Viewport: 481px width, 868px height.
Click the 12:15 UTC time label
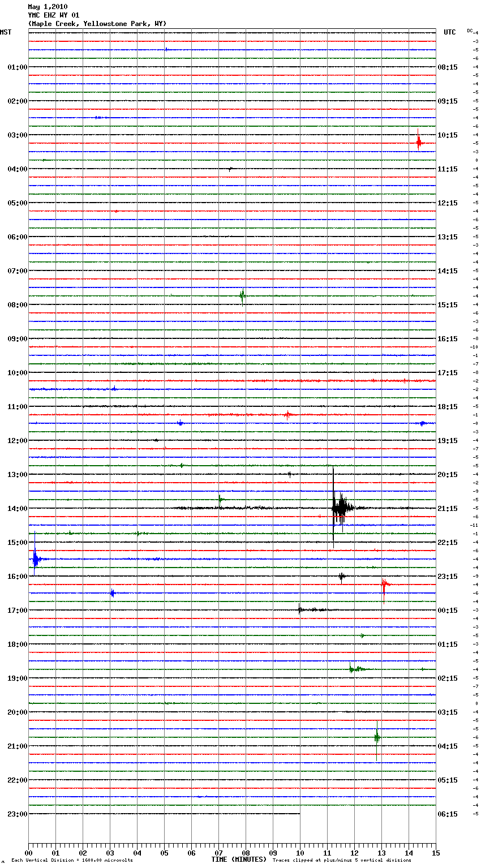click(x=448, y=203)
